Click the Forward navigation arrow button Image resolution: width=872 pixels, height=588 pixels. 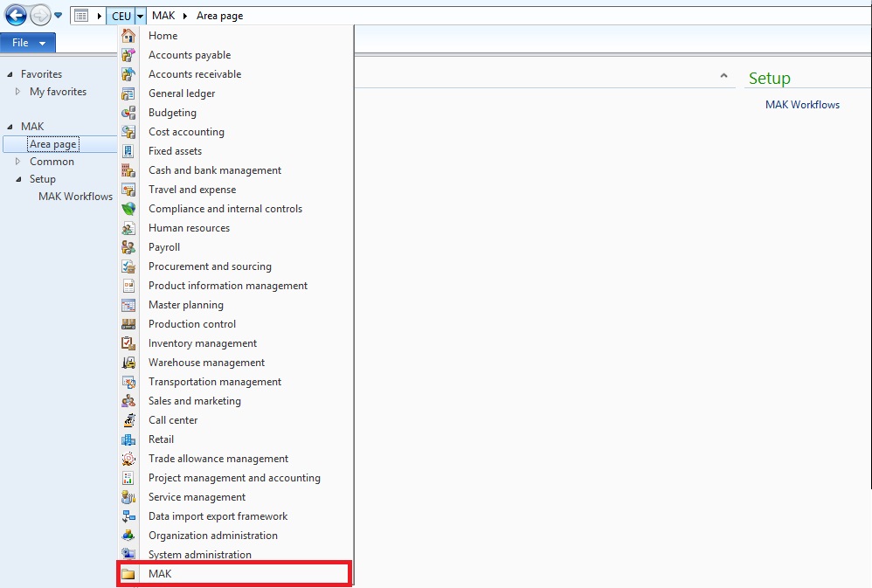pyautogui.click(x=40, y=15)
